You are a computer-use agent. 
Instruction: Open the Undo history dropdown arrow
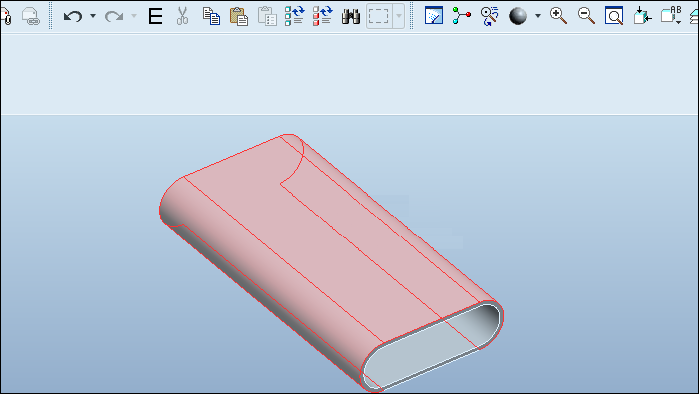[93, 16]
